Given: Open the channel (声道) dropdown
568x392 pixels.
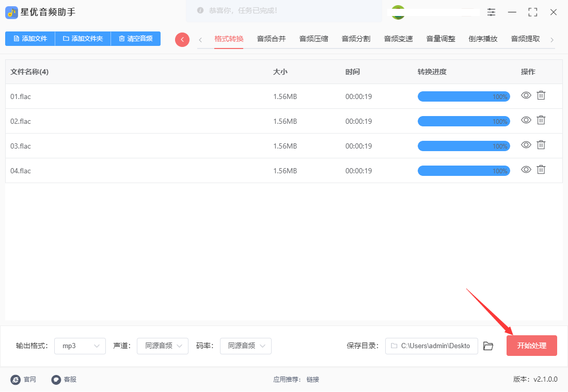Looking at the screenshot, I should (x=163, y=346).
